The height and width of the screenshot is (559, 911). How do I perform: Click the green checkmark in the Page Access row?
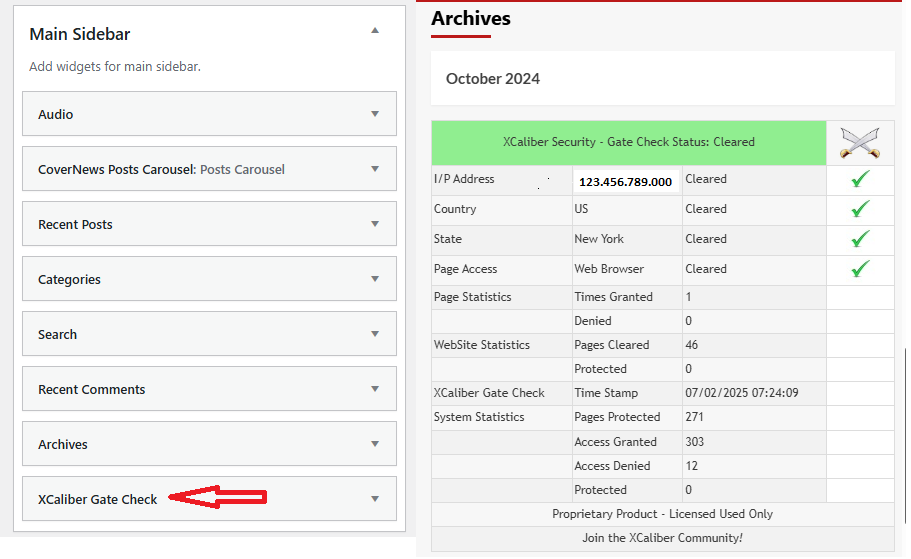860,269
